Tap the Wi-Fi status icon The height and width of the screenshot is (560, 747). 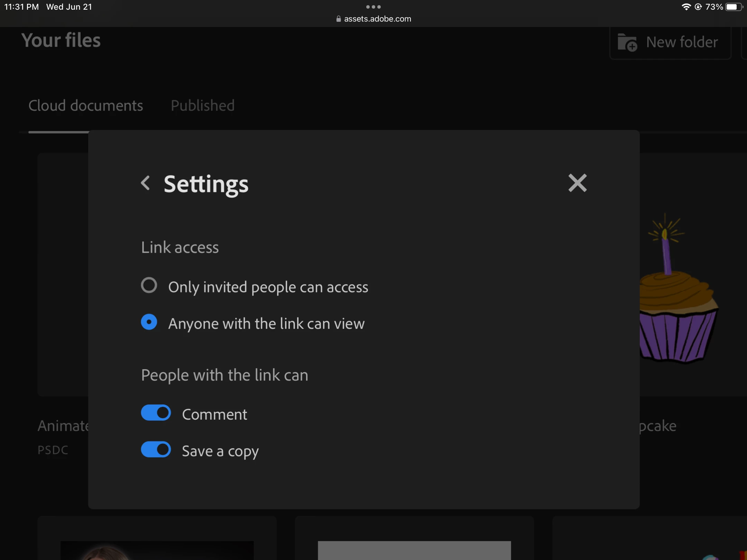[686, 7]
